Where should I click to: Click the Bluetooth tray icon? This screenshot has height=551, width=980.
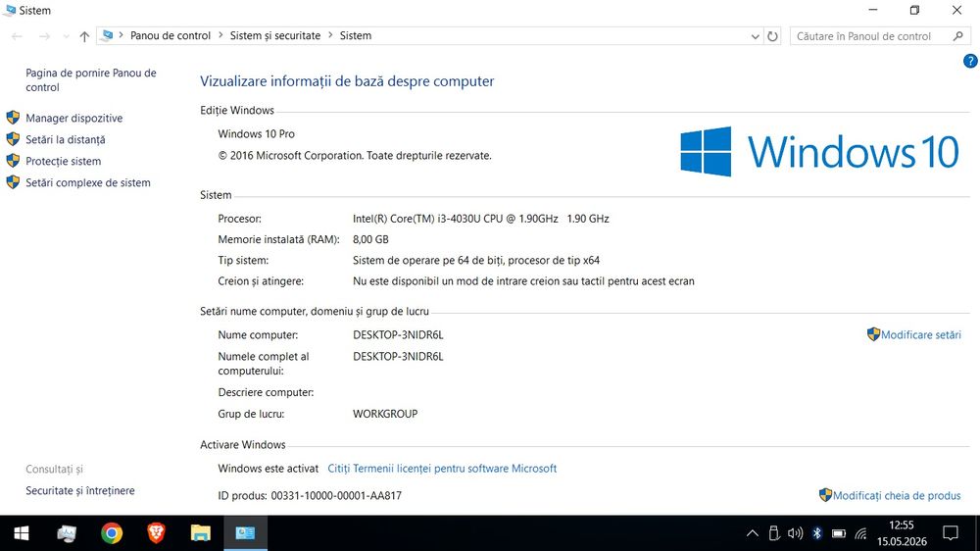coord(817,533)
